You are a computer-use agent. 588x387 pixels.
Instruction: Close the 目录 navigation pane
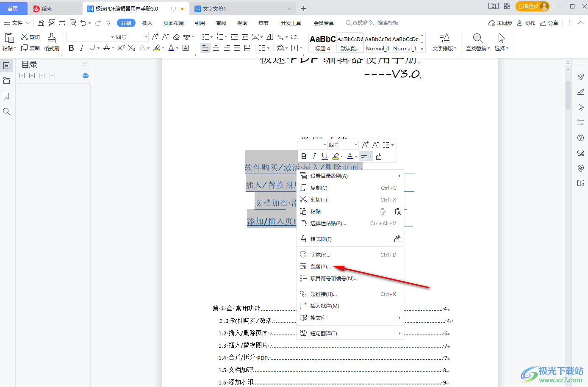tap(85, 64)
